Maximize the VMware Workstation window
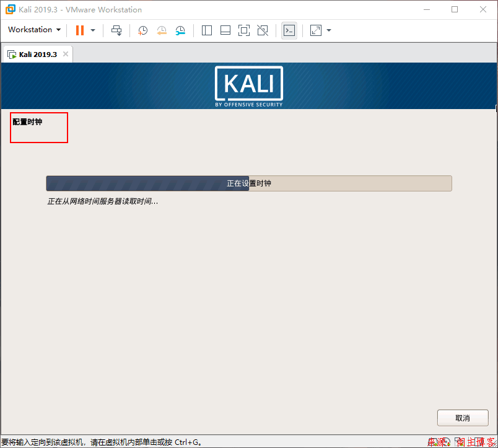Image resolution: width=498 pixels, height=448 pixels. 455,9
